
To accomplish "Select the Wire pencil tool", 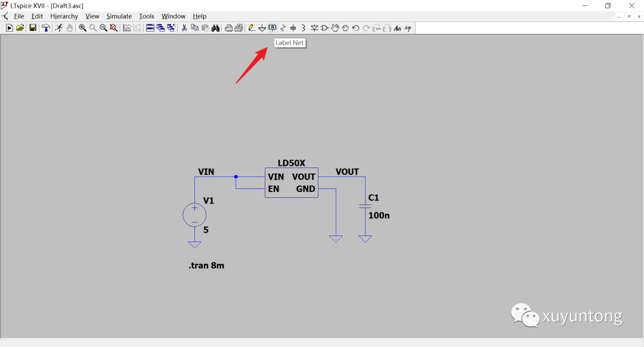I will point(252,28).
